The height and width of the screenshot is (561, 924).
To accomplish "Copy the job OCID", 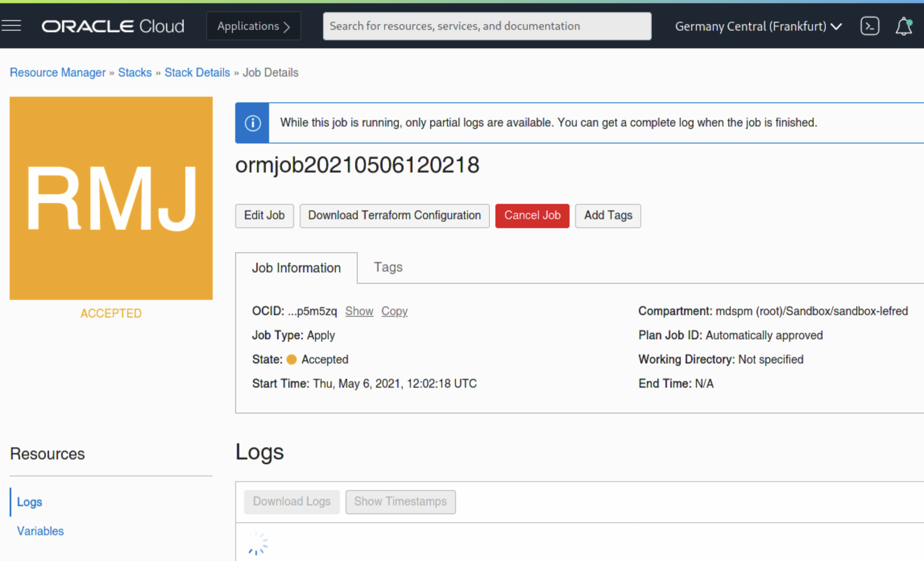I will pos(394,311).
